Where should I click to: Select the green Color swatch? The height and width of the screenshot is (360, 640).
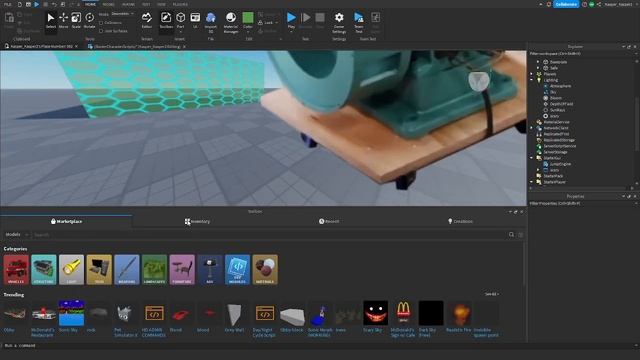click(248, 18)
